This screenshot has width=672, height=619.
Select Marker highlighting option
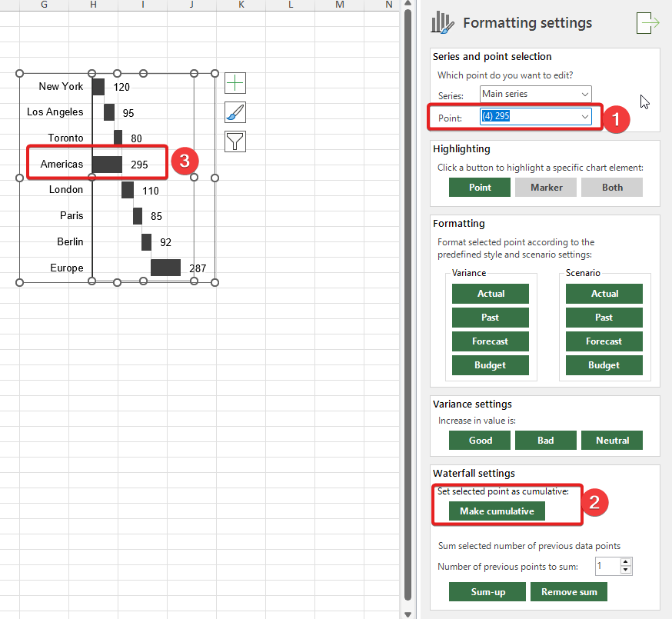tap(546, 188)
